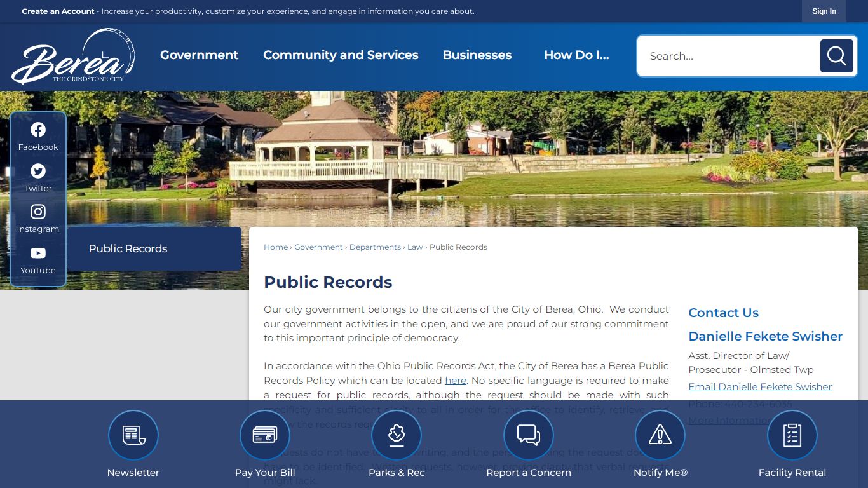868x488 pixels.
Task: Click the Facility Rental label text
Action: pyautogui.click(x=792, y=473)
